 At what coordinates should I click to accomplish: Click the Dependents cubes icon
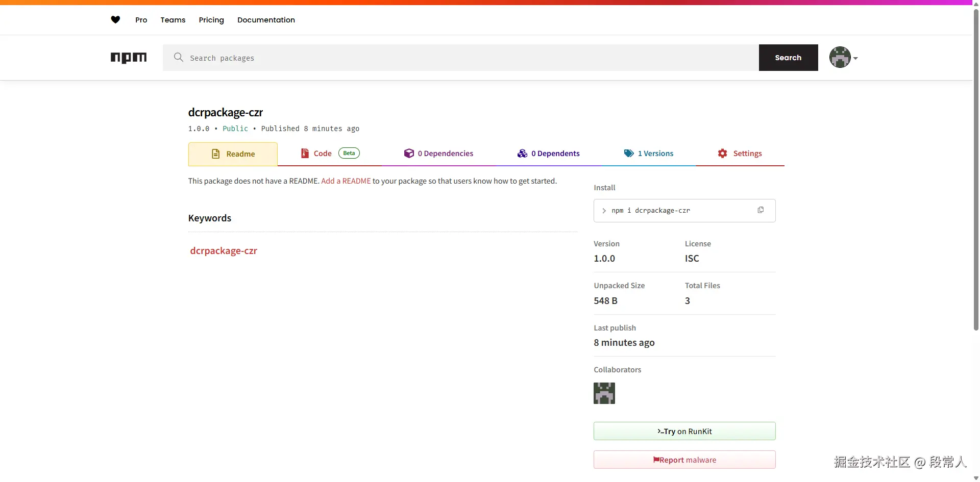tap(522, 154)
